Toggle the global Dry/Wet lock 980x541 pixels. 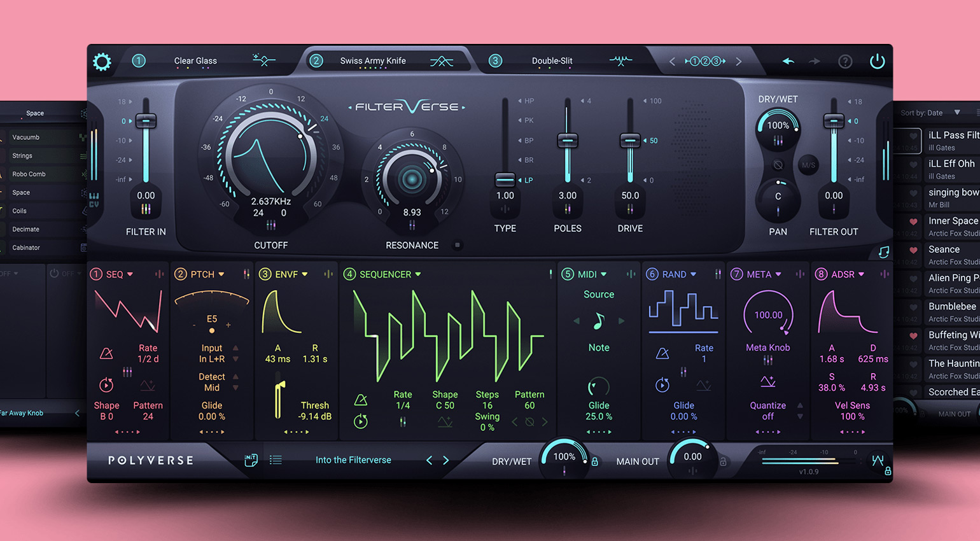[x=594, y=462]
